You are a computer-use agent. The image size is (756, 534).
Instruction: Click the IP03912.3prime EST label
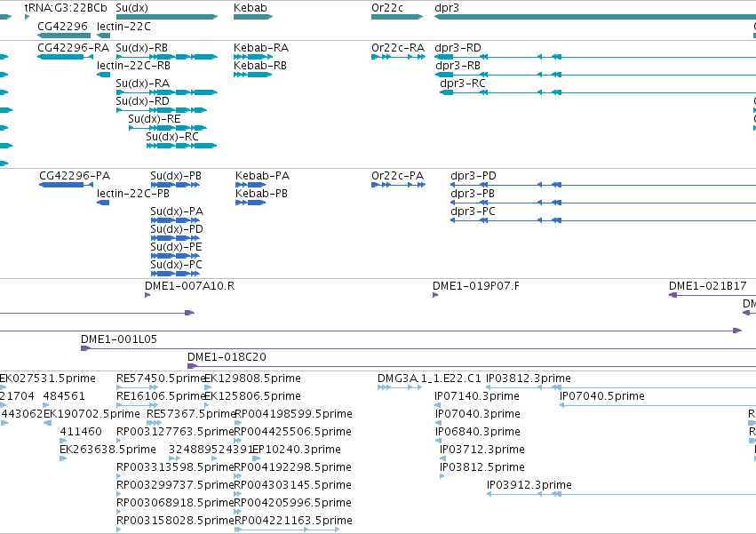click(529, 486)
